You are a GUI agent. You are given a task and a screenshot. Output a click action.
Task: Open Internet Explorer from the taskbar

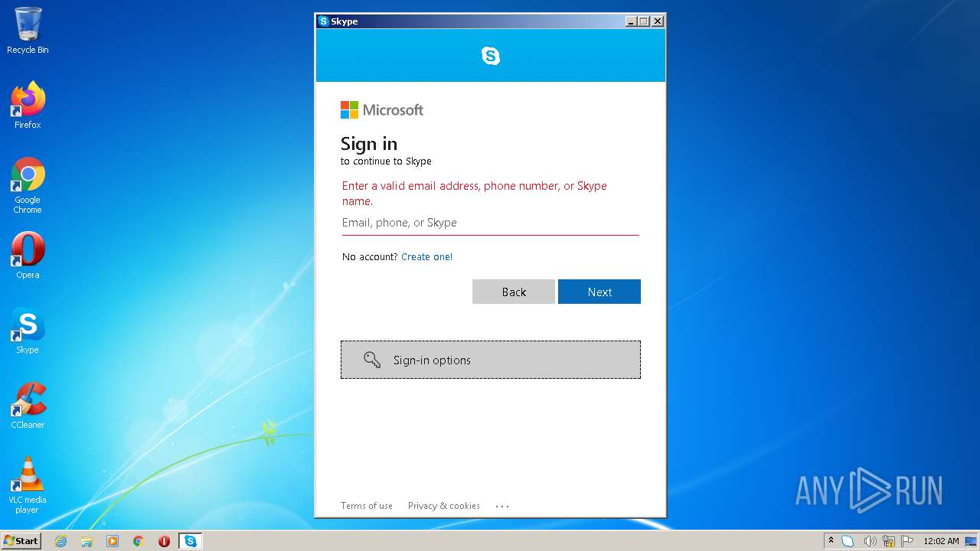[x=60, y=541]
